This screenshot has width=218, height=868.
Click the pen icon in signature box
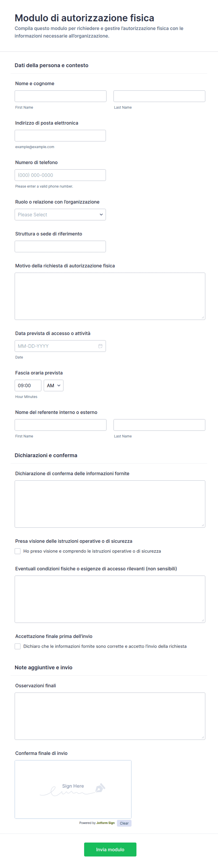100,788
